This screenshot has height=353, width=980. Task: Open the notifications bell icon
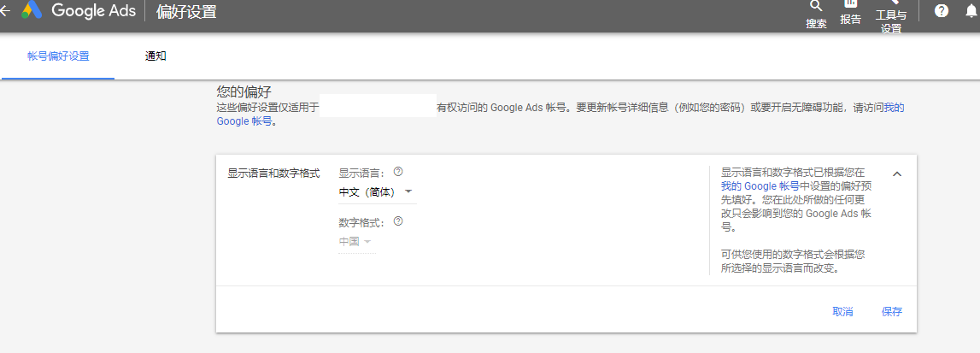(971, 11)
